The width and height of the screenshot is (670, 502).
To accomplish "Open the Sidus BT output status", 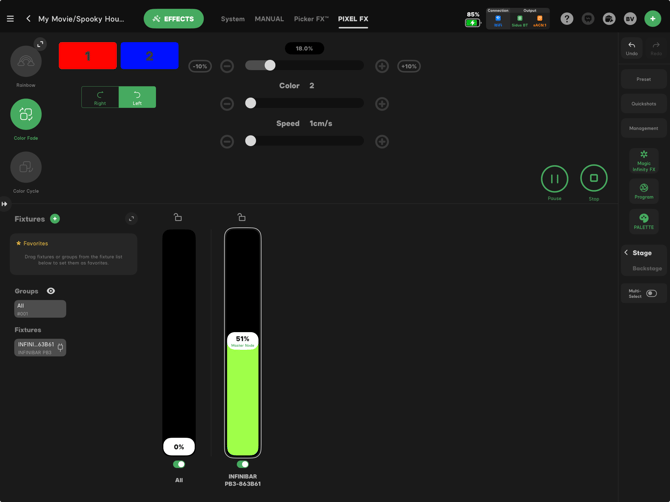I will (x=520, y=21).
